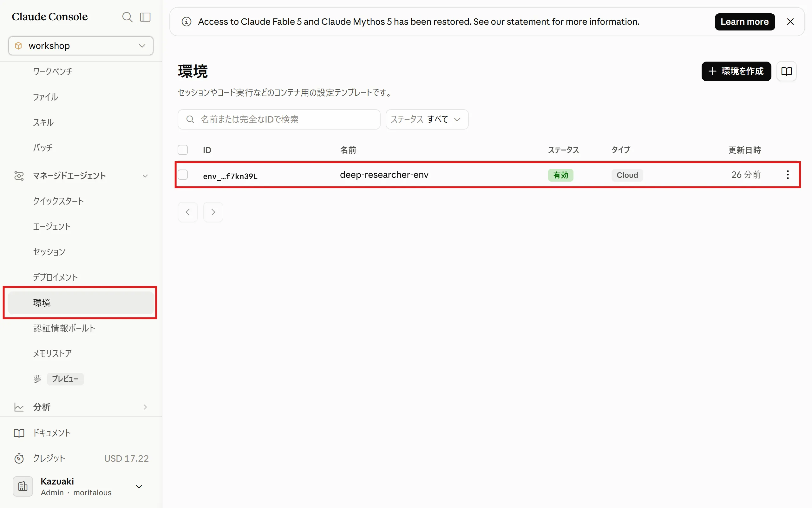Open the クレジット link
Viewport: 812px width, 508px height.
pyautogui.click(x=49, y=458)
